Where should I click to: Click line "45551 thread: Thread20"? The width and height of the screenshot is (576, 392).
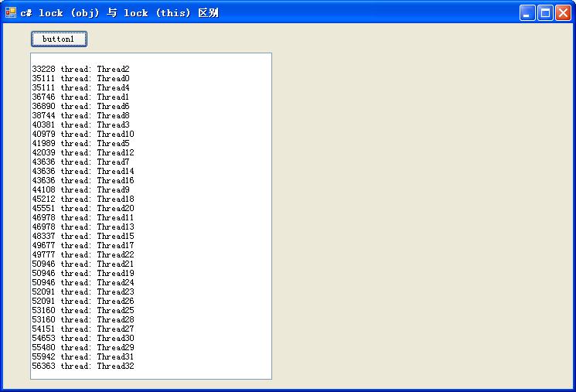click(83, 208)
